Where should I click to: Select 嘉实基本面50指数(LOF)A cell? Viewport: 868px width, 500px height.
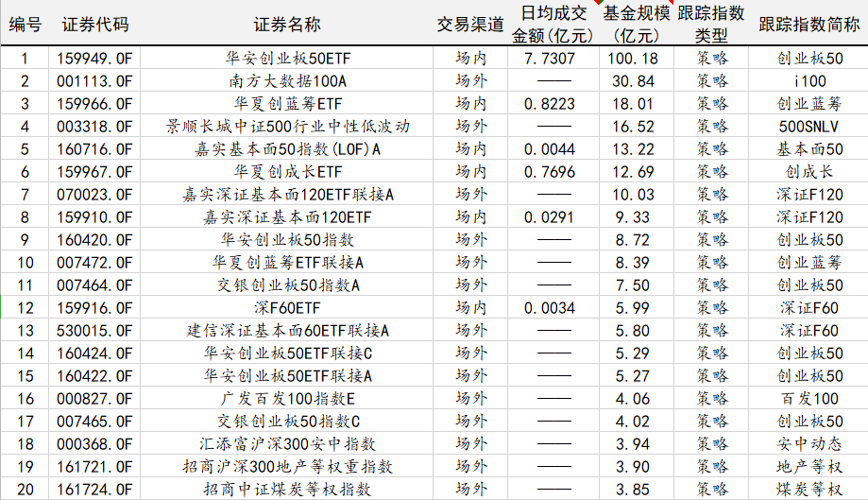(287, 149)
